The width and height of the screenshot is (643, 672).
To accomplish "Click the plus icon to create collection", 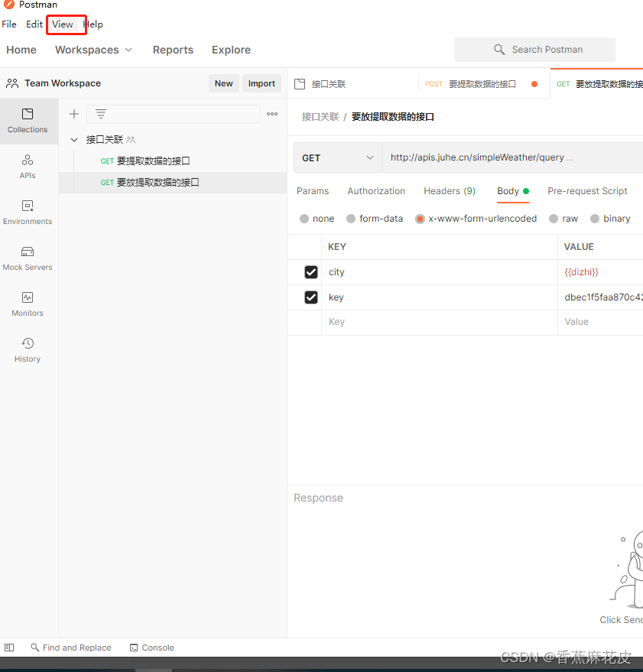I will point(74,114).
